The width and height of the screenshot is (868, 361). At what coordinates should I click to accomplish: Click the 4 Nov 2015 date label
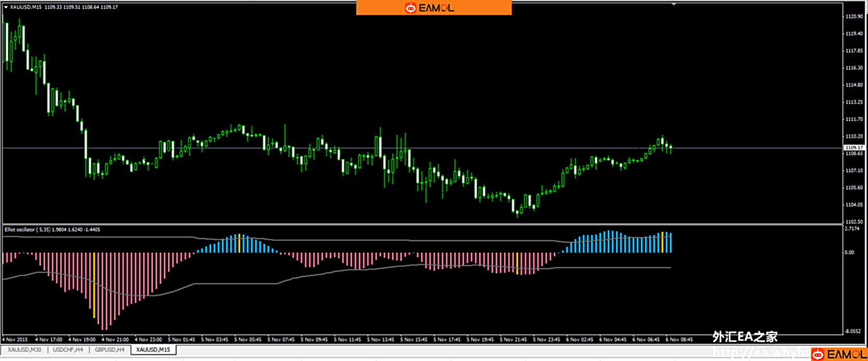14,340
